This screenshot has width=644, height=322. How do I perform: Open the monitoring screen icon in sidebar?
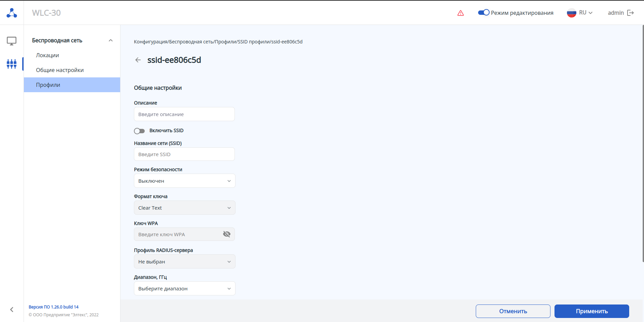[12, 41]
